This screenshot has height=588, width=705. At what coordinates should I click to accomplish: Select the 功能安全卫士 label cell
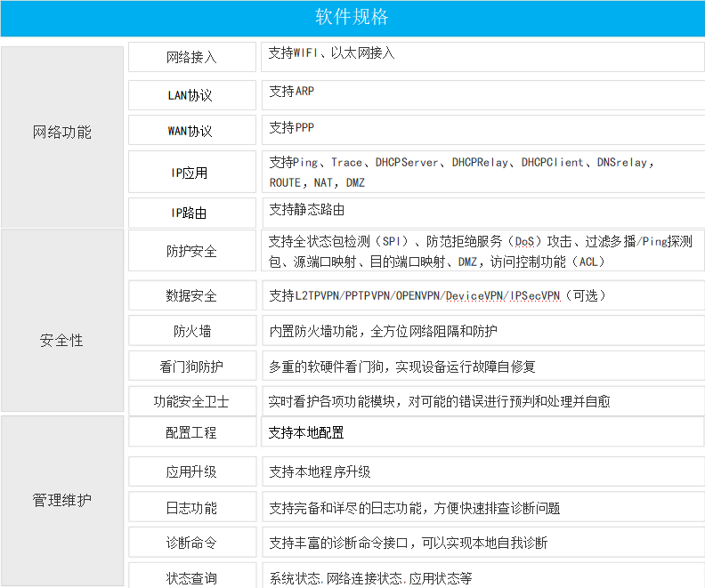pyautogui.click(x=191, y=401)
